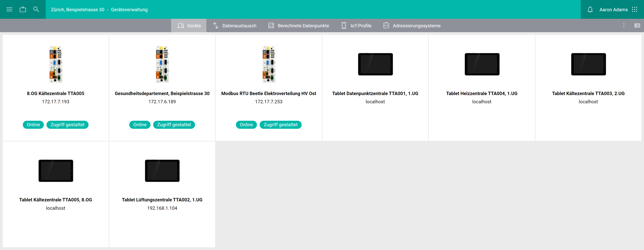Switch to the Datenaustausch tab

click(234, 25)
